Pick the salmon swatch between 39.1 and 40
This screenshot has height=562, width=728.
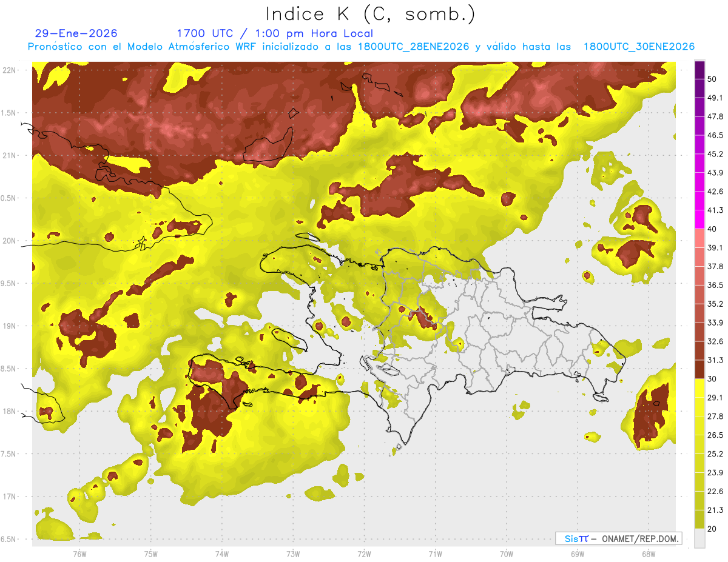coord(699,238)
